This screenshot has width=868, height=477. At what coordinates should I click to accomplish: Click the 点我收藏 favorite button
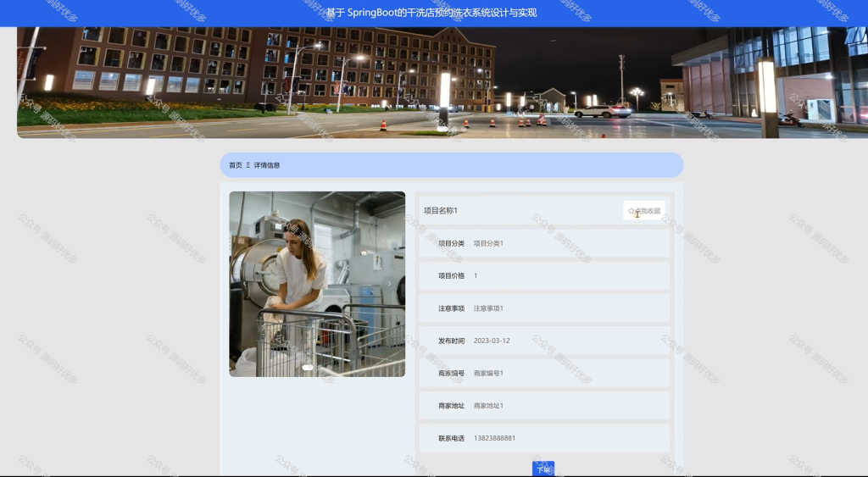pos(644,210)
